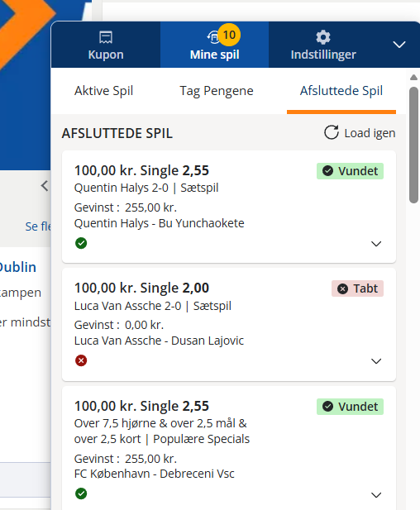The image size is (420, 510).
Task: Click the yellow 10 badge counter
Action: pos(229,35)
